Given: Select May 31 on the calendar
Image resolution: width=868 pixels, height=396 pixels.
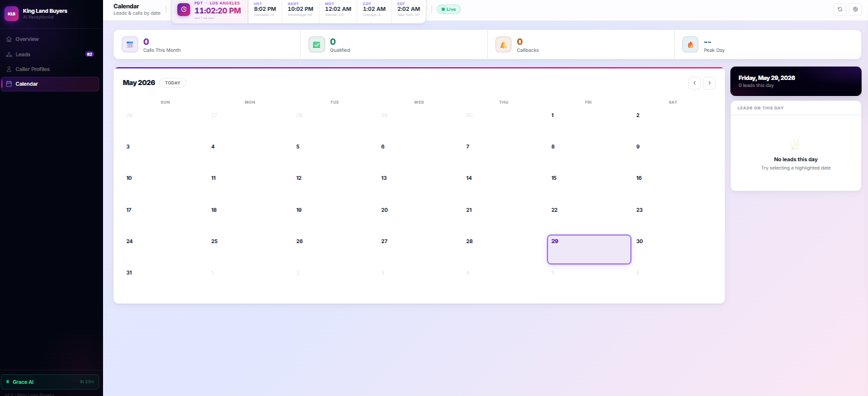Looking at the screenshot, I should [x=165, y=280].
